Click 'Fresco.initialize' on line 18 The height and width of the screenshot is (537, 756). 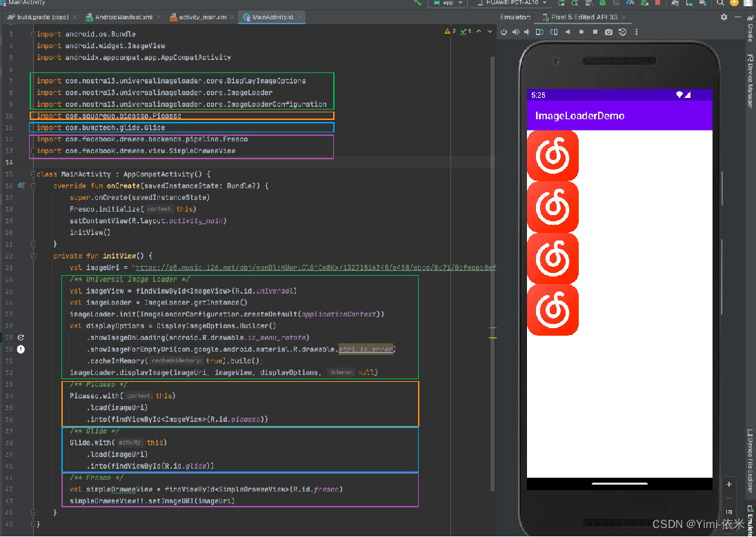105,209
